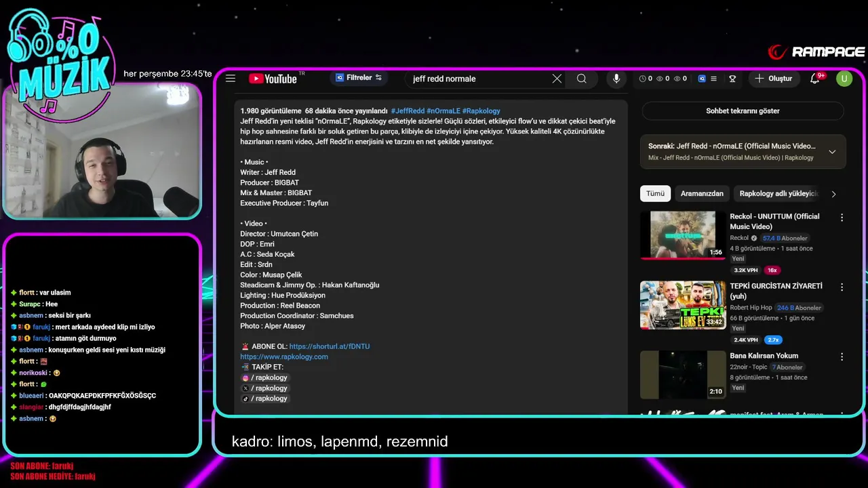Click Sohbet tekrarını göster button

[x=743, y=110]
